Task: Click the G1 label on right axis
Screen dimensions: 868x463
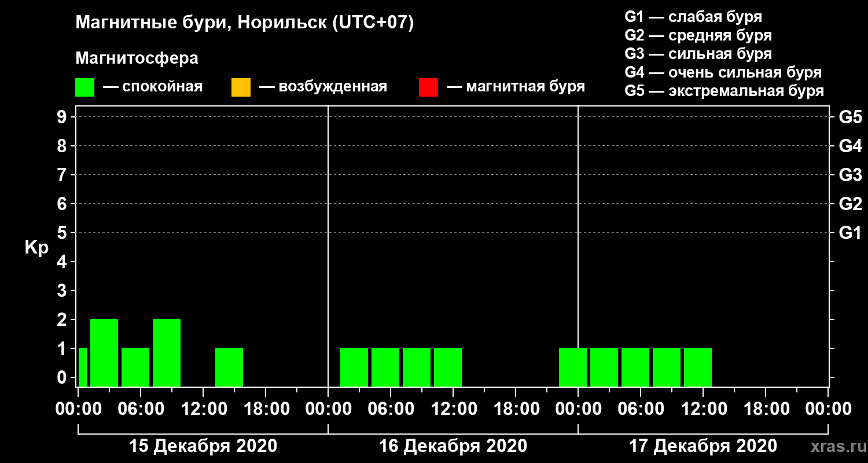Action: pos(851,233)
